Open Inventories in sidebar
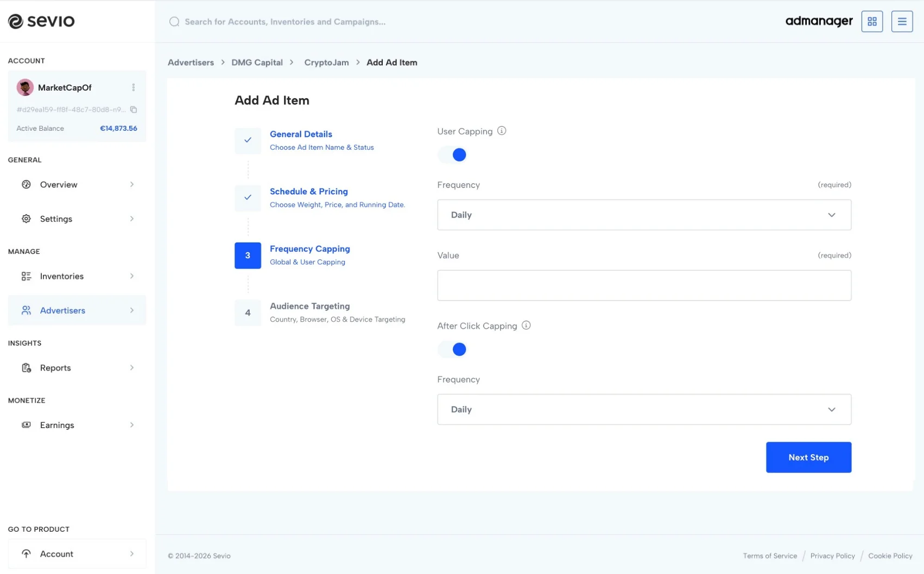The image size is (924, 574). tap(77, 276)
